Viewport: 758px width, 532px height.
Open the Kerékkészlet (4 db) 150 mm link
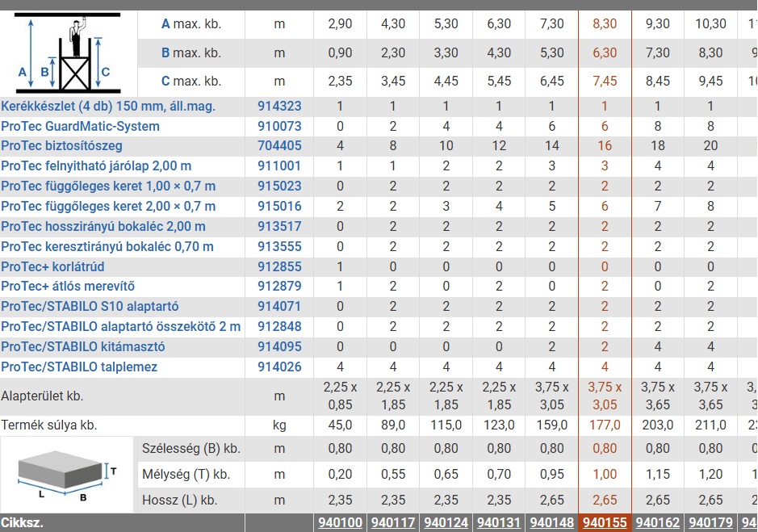108,106
